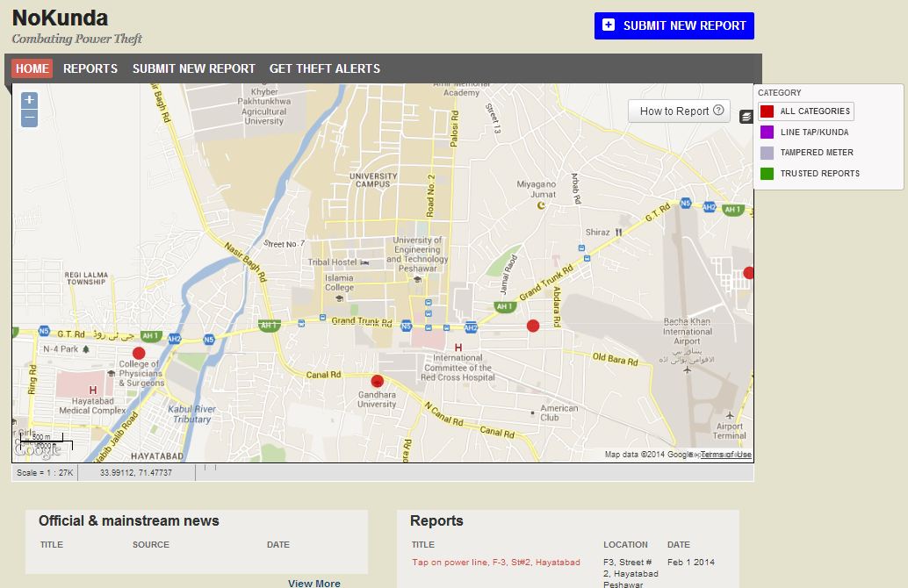Click the plus icon in Submit New Report button
This screenshot has height=588, width=908.
click(608, 25)
